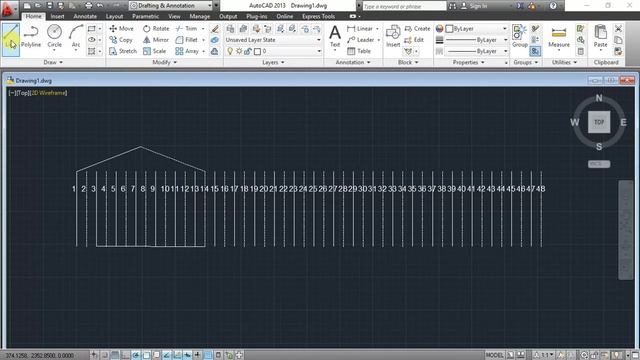
Task: Click the Top viewport control label
Action: tap(23, 93)
